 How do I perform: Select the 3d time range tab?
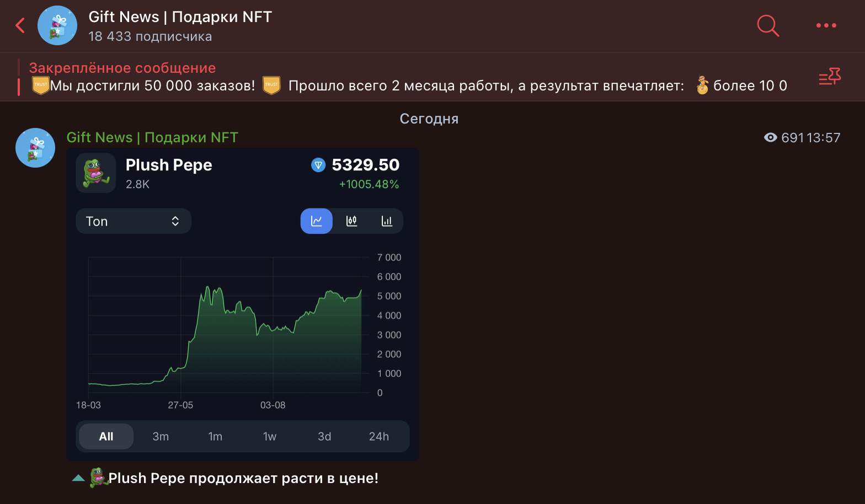point(324,437)
